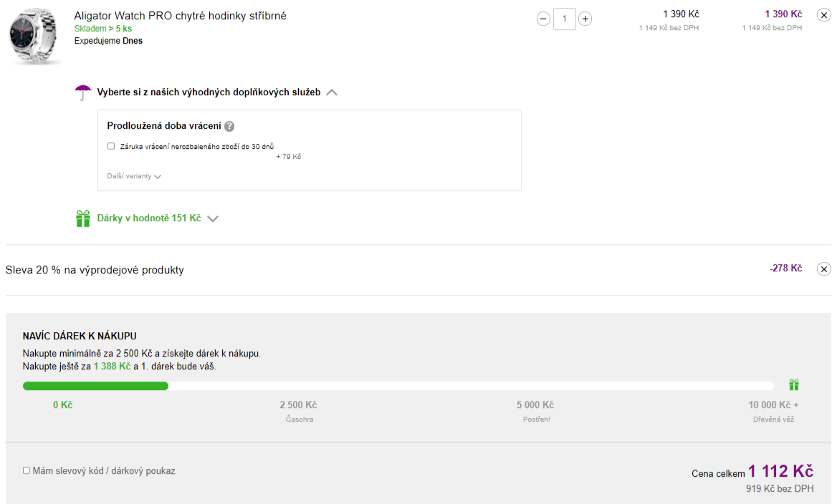Enable 30-day return guarantee checkbox
837x504 pixels.
111,146
